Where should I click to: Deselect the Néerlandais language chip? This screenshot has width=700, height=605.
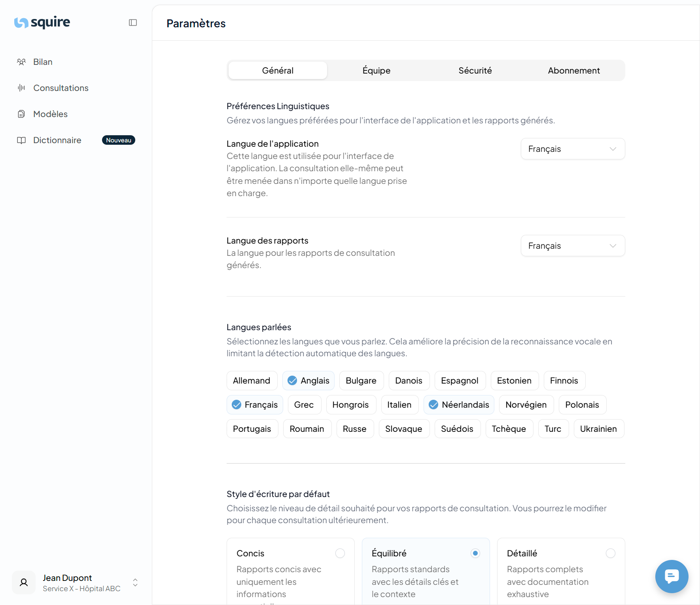[x=459, y=405]
